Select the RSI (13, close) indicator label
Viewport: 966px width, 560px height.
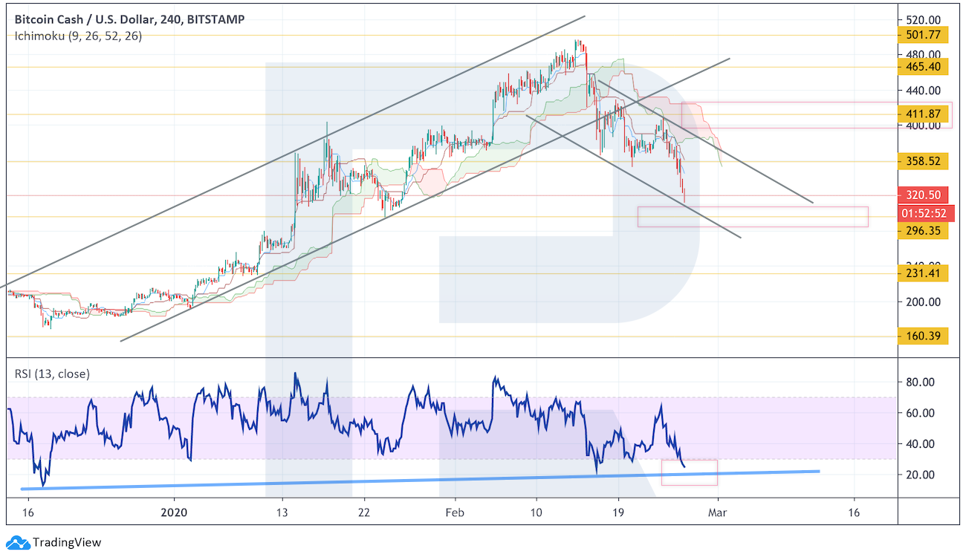tap(52, 374)
